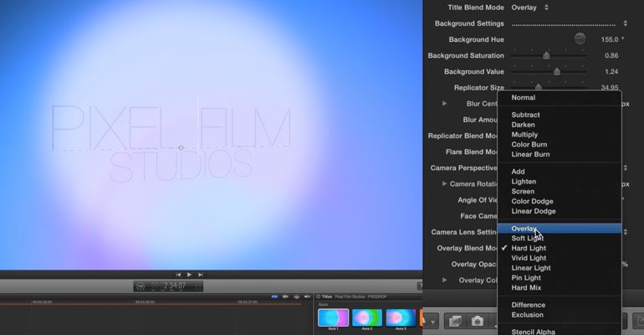Click Background Saturation value 0.86

point(611,55)
